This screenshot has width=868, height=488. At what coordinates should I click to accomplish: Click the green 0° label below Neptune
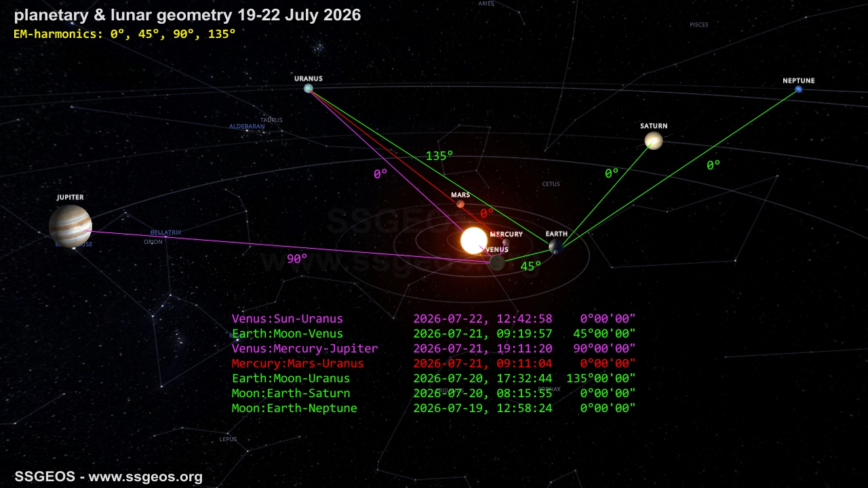[713, 165]
